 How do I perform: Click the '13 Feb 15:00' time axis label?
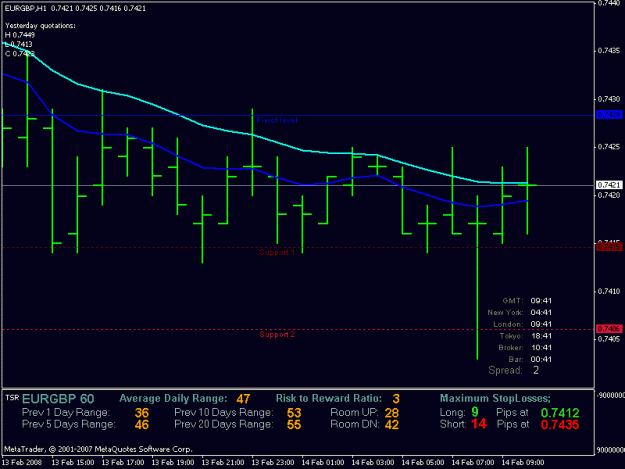click(73, 463)
